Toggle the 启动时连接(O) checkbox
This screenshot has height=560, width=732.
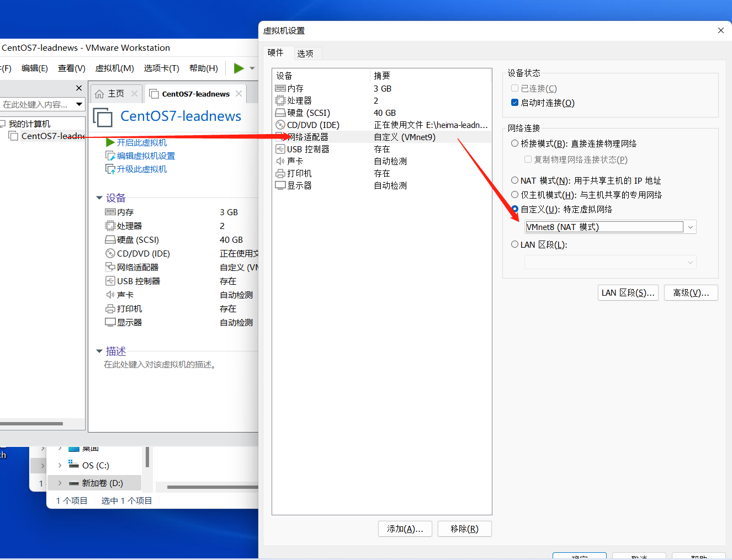point(514,103)
